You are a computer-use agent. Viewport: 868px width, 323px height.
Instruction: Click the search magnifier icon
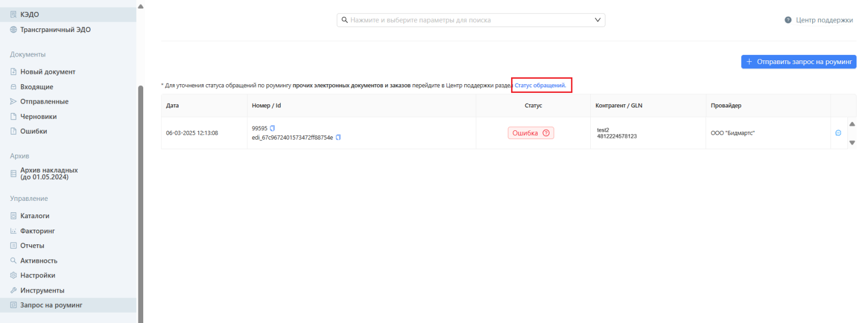pos(344,20)
